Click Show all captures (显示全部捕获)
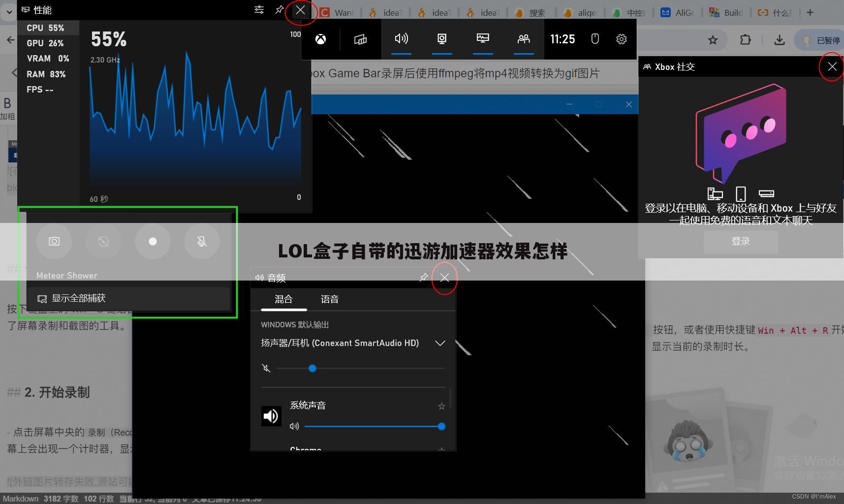The height and width of the screenshot is (504, 844). point(129,298)
